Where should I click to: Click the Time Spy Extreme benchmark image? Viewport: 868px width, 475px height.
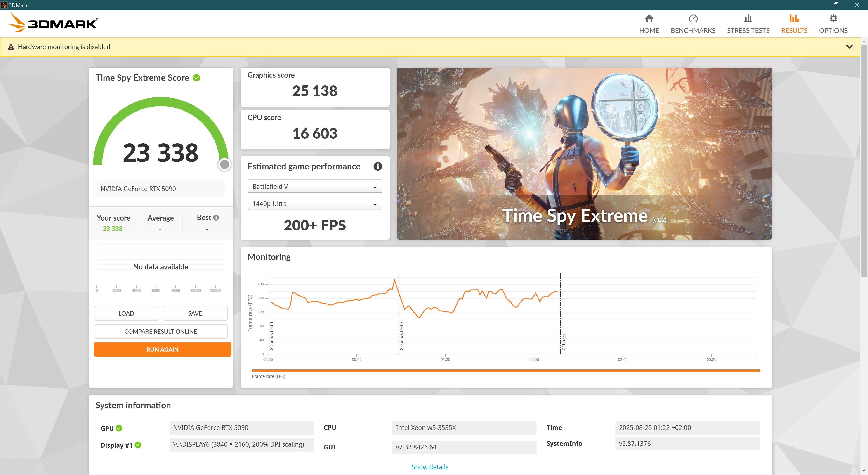584,154
